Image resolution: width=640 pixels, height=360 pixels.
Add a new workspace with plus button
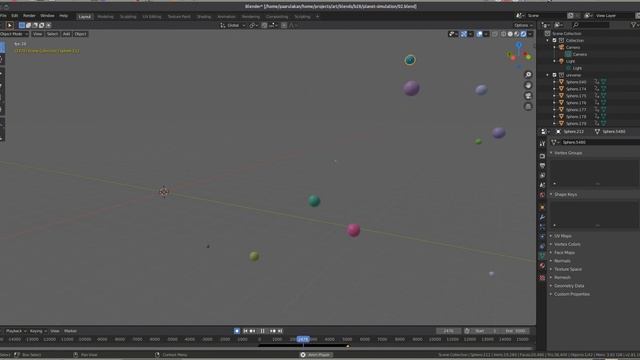coord(318,17)
